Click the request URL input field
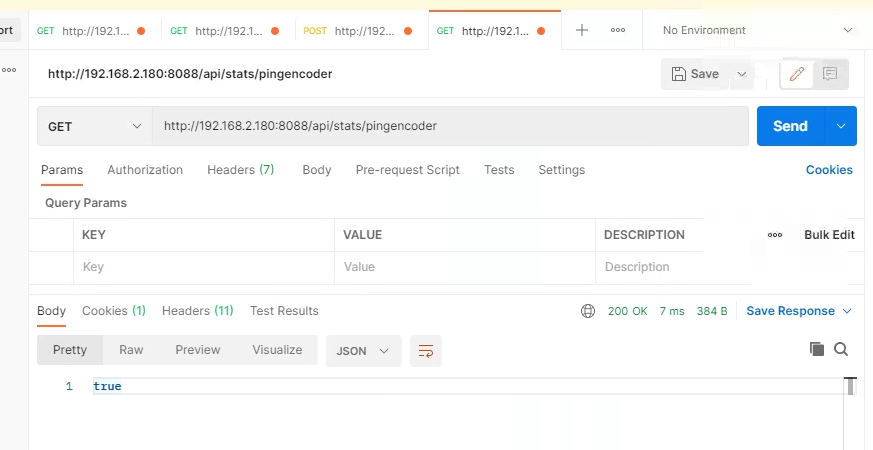This screenshot has width=873, height=450. 450,127
